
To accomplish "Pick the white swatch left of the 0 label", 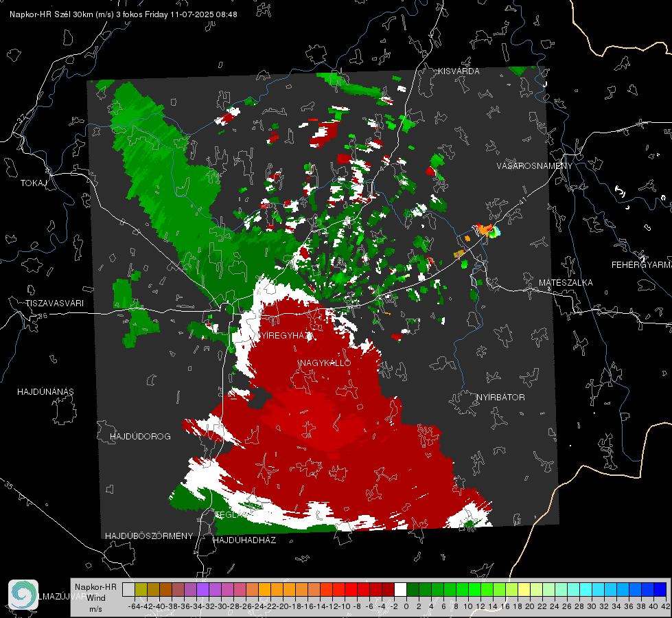I will (x=400, y=589).
